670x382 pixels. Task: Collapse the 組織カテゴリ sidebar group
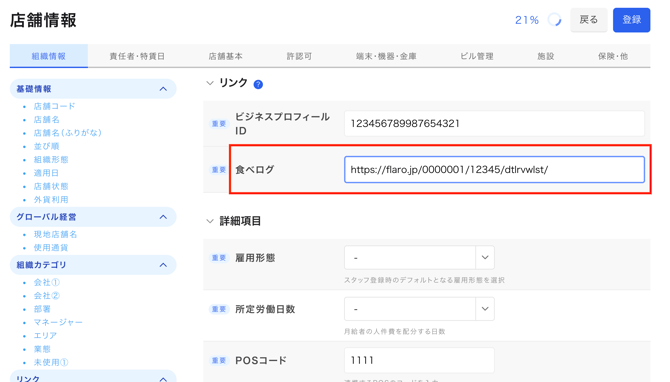click(x=163, y=265)
